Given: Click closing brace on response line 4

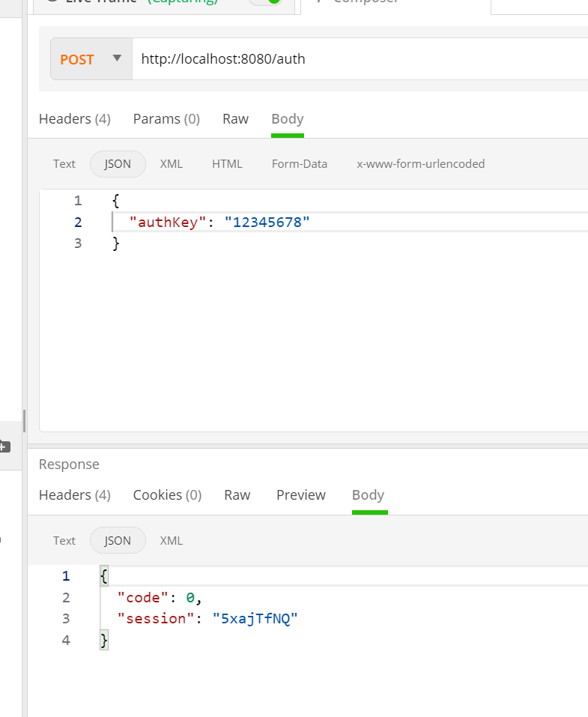Looking at the screenshot, I should 104,640.
